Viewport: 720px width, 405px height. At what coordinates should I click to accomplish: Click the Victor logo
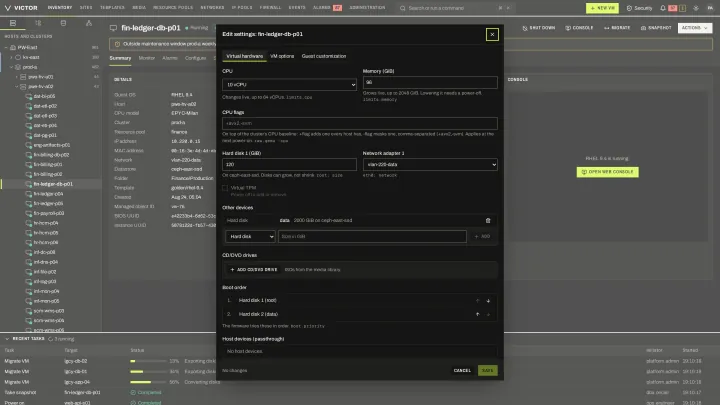click(21, 8)
